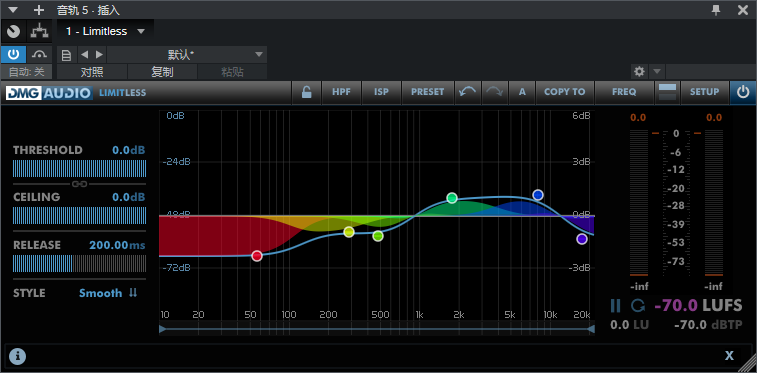Click the 自动: 关 automation button
The height and width of the screenshot is (373, 757).
coord(27,72)
